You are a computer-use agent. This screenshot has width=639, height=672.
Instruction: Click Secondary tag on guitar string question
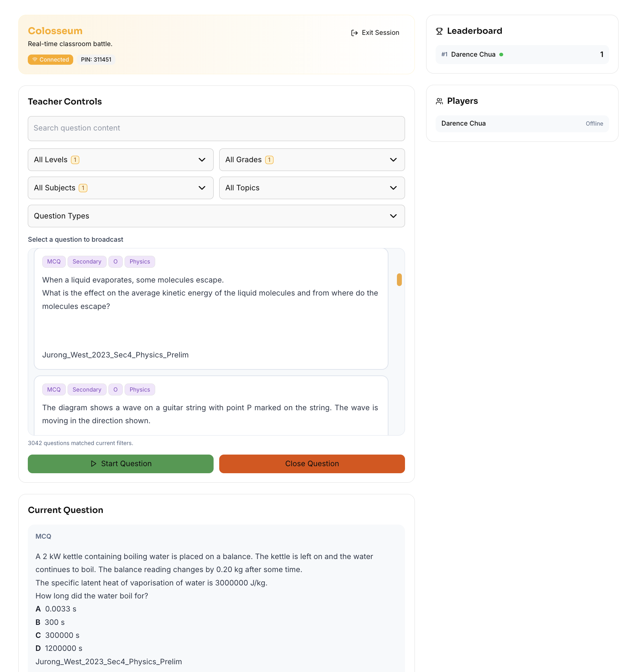pyautogui.click(x=87, y=389)
